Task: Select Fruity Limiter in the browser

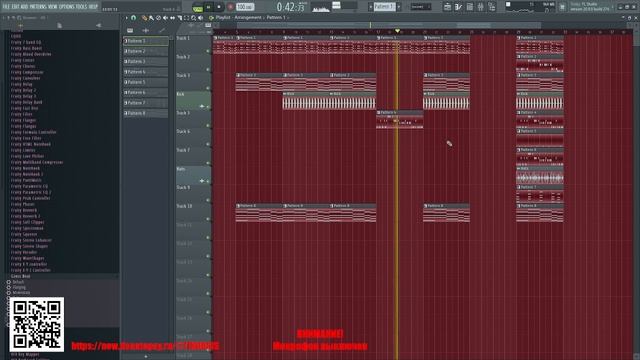Action: 23,150
